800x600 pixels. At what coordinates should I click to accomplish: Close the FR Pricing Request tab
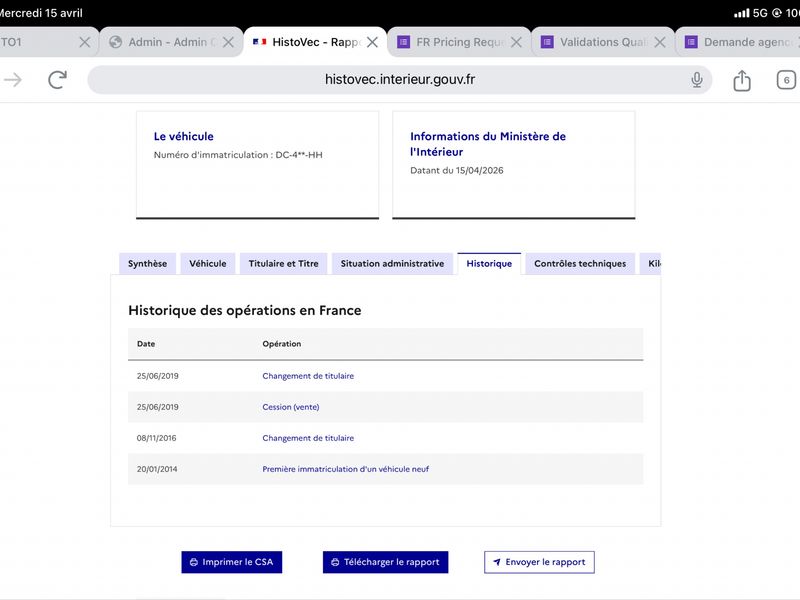tap(516, 42)
